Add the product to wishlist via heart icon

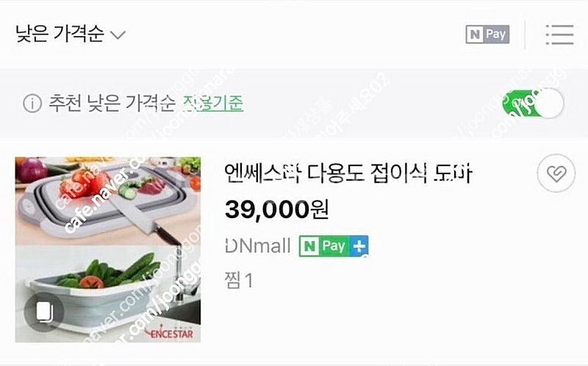(x=556, y=173)
